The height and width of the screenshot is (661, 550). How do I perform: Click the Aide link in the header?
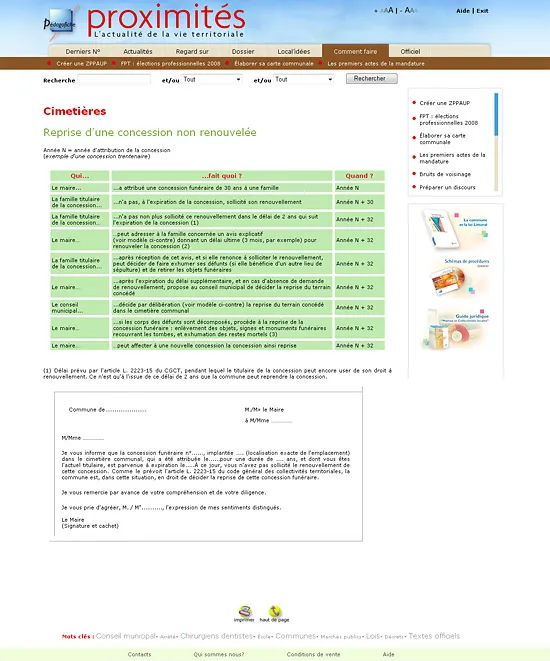463,11
